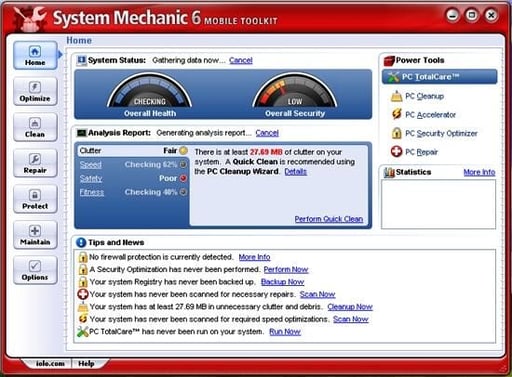512x377 pixels.
Task: Launch the PC Security Optimizer tool
Action: [441, 134]
